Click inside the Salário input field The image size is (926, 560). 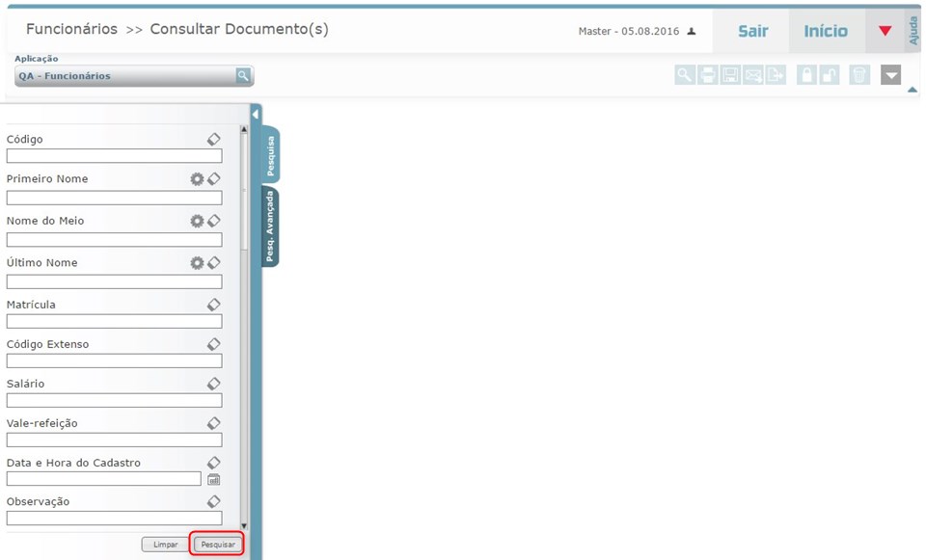[113, 400]
